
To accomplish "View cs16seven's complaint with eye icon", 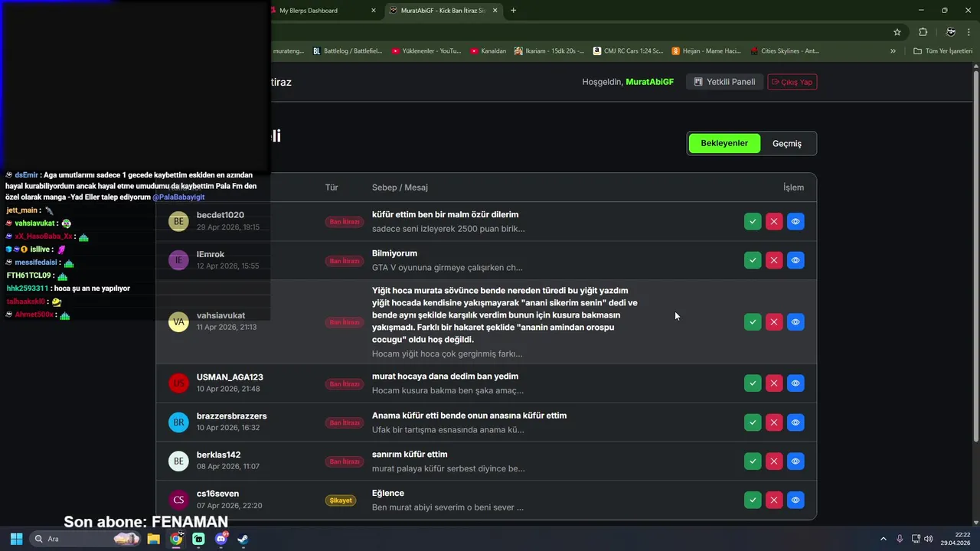I will pos(795,500).
